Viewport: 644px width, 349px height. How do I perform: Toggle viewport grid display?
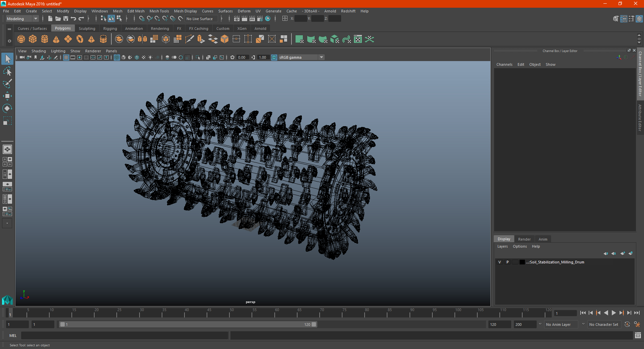pos(66,57)
